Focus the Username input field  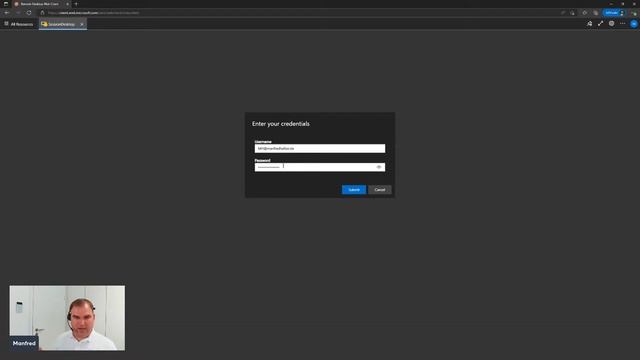320,149
